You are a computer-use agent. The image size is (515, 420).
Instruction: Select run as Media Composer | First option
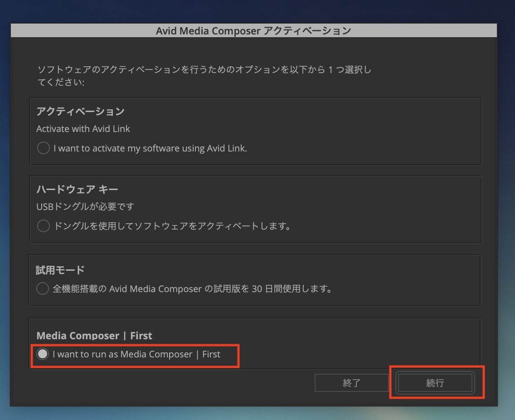(43, 354)
